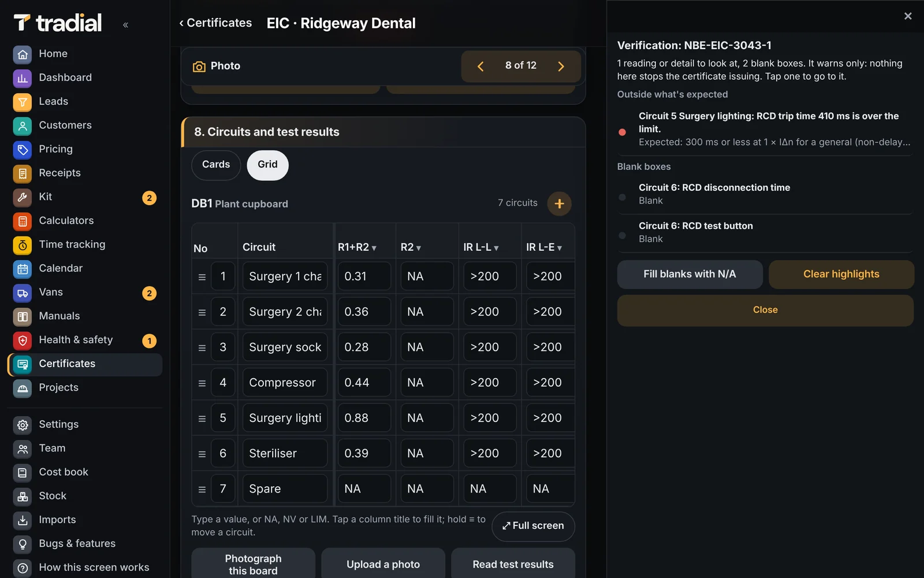Open Vans truck icon
This screenshot has height=578, width=924.
point(23,292)
